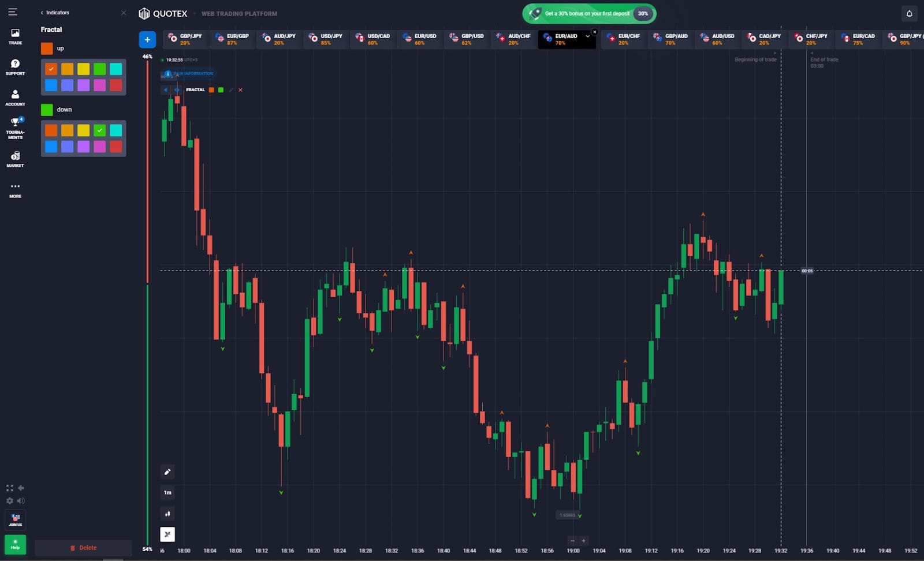Delete the Fractal indicator
924x561 pixels.
click(83, 548)
